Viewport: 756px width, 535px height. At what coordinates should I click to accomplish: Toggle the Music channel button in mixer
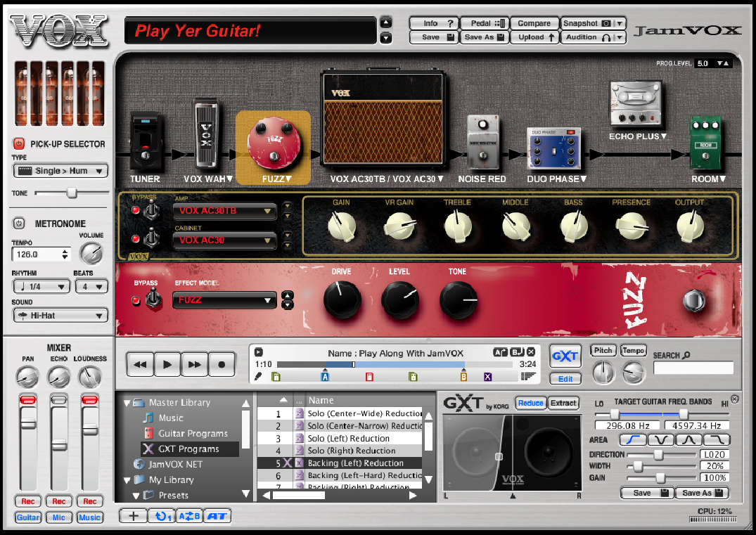click(x=90, y=517)
